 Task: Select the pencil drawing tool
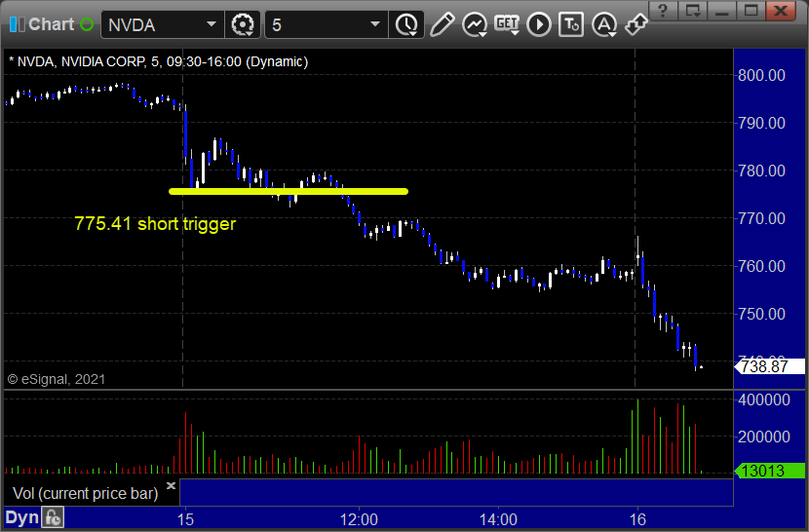[443, 24]
